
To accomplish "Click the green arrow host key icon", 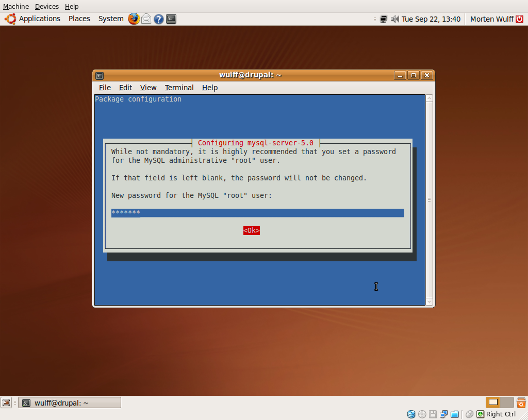I will [x=480, y=414].
